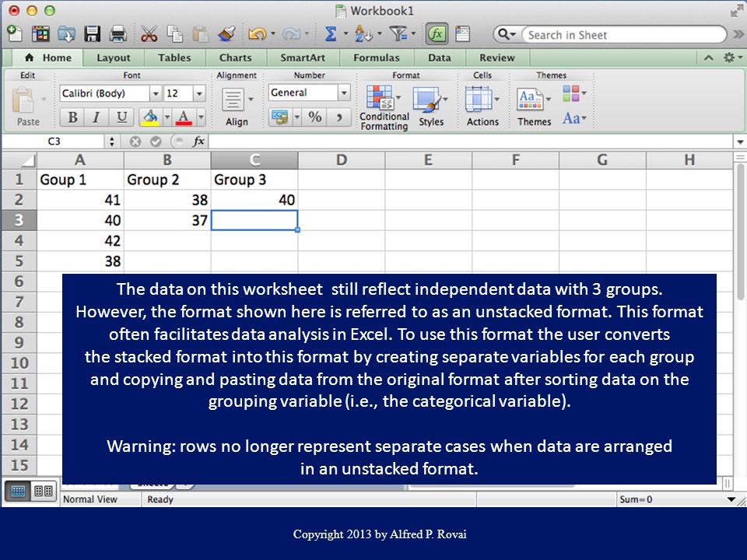Click the Filter funnel icon
The height and width of the screenshot is (560, 747).
click(398, 34)
